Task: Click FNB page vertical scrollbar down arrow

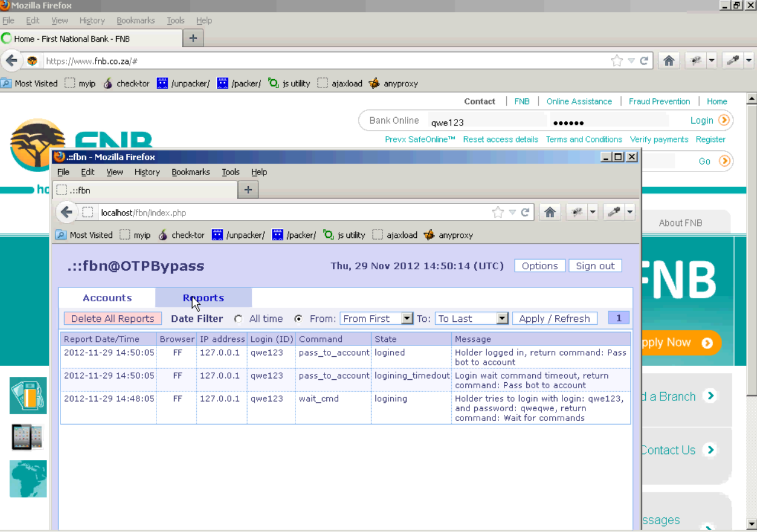Action: coord(752,524)
